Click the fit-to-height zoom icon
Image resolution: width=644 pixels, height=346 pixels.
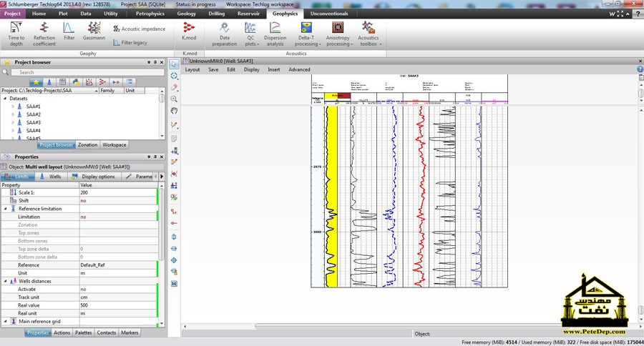174,237
